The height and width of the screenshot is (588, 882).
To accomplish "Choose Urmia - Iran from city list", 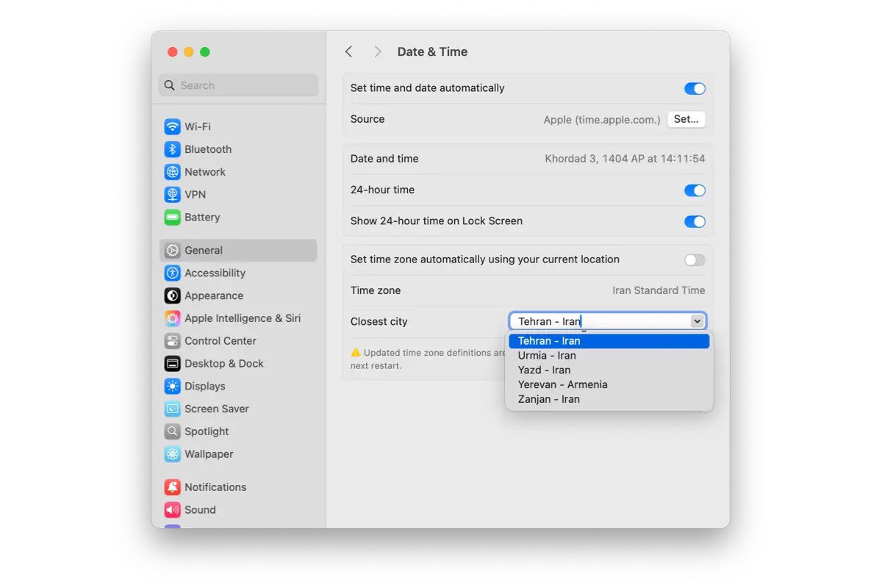I will pos(609,356).
